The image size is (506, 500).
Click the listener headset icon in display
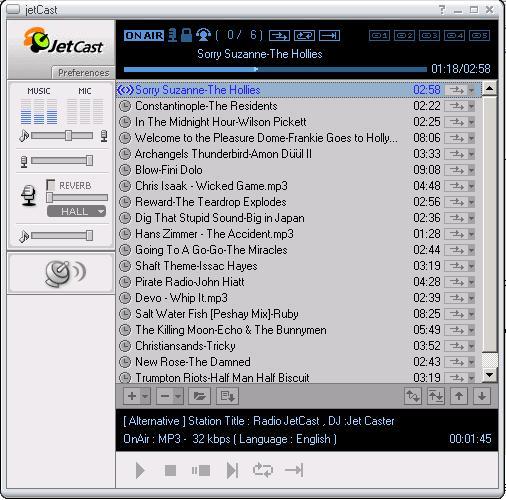(203, 35)
